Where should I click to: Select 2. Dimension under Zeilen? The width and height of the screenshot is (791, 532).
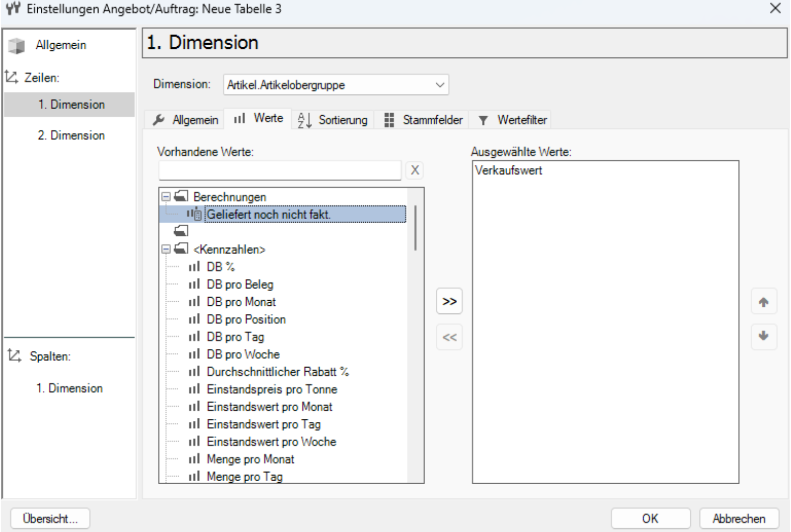pos(71,135)
